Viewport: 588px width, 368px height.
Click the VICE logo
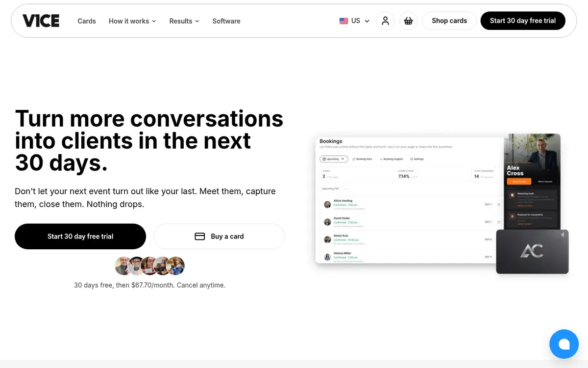point(41,21)
